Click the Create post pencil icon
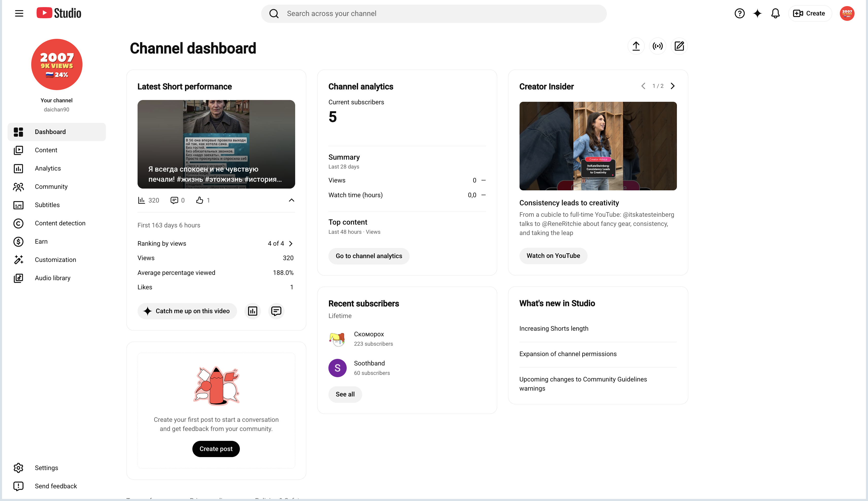Viewport: 868px width, 501px height. tap(679, 46)
